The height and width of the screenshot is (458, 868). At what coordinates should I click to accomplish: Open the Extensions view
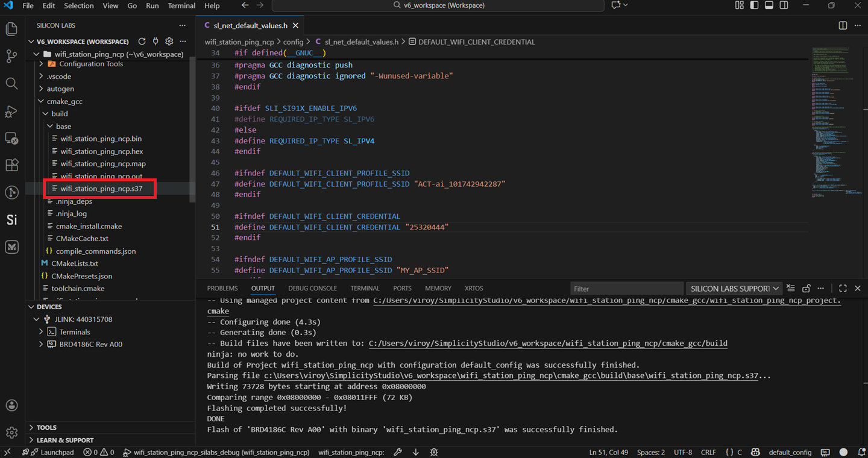pyautogui.click(x=11, y=165)
